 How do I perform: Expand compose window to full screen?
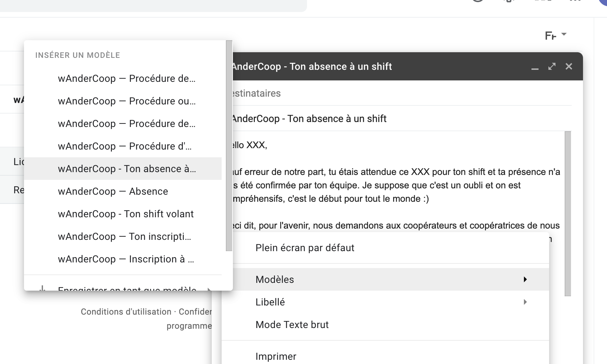click(x=552, y=66)
